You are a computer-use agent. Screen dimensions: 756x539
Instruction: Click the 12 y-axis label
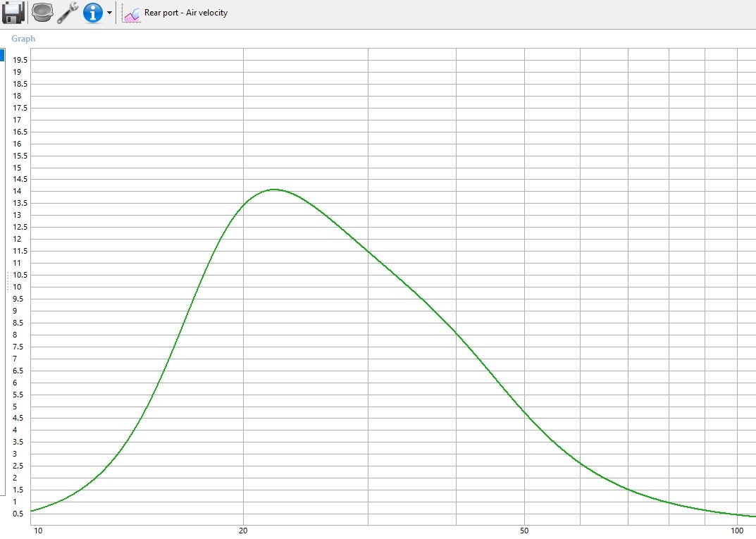point(18,239)
